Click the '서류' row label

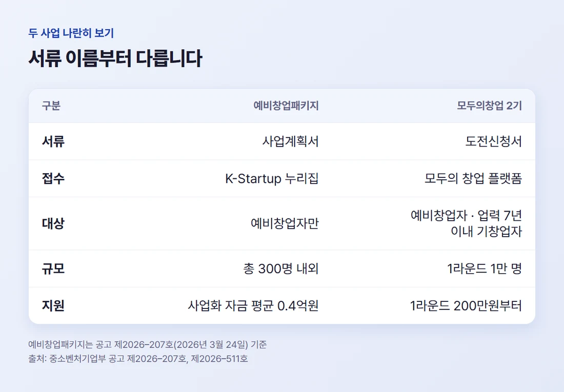tap(53, 141)
